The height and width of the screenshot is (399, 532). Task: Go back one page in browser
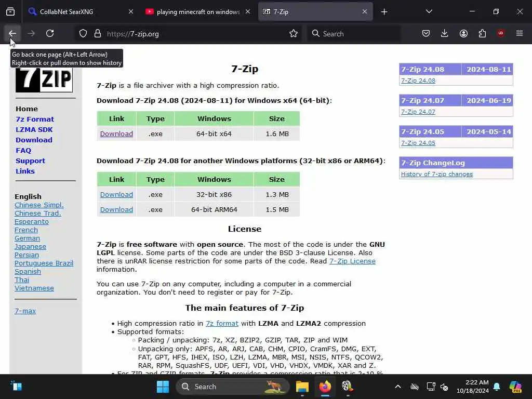point(12,34)
